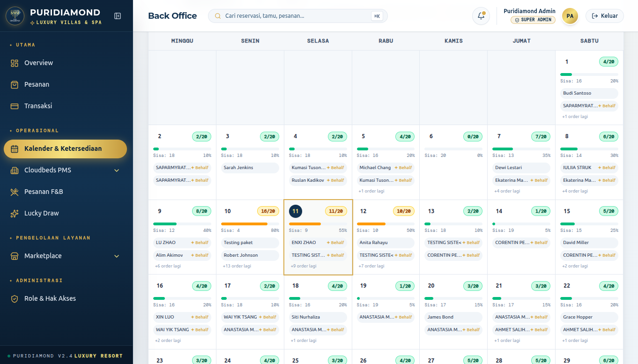Open Testing paket booking on day 10
Viewport: 638px width, 364px height.
[x=250, y=243]
